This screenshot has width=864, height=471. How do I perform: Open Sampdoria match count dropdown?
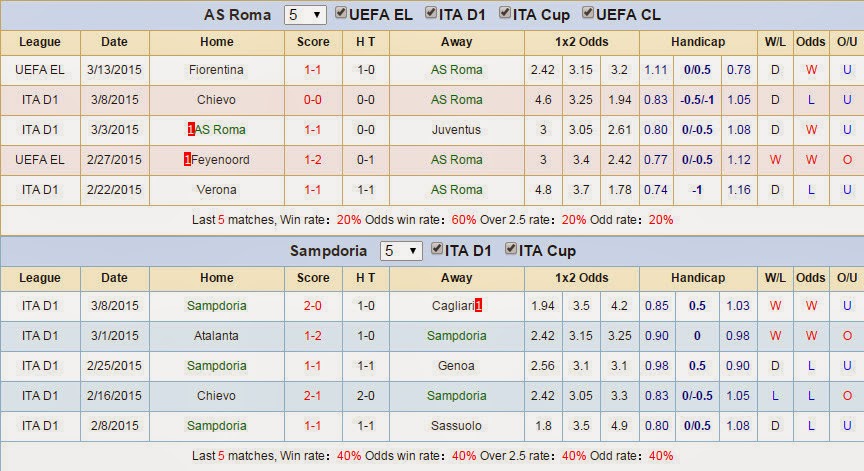(401, 251)
